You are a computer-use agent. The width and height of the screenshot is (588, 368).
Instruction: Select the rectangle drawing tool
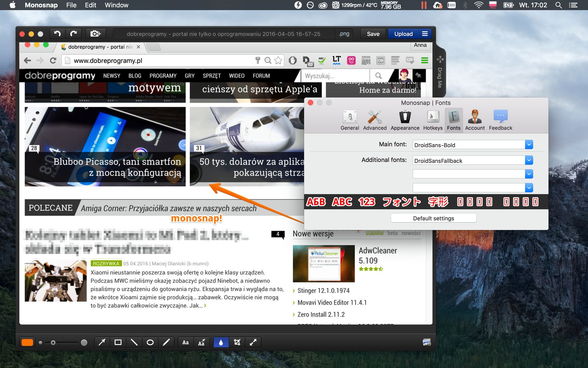[118, 342]
